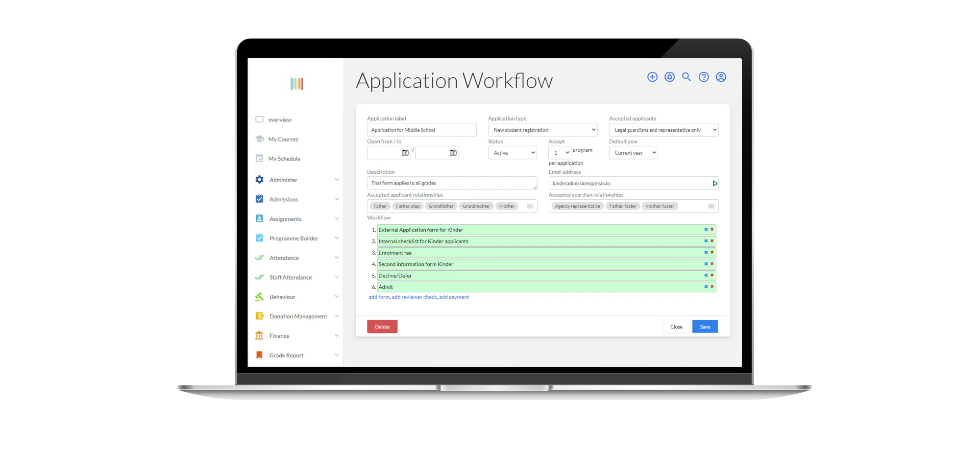Image resolution: width=980 pixels, height=472 pixels.
Task: Open My Courses in sidebar
Action: point(283,140)
